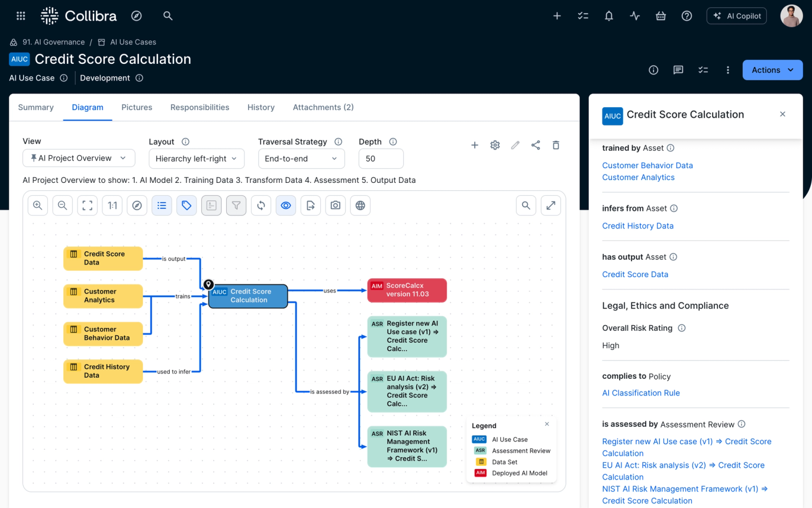Change the Traversal Strategy from End-to-end
Image resolution: width=812 pixels, height=508 pixels.
(301, 159)
